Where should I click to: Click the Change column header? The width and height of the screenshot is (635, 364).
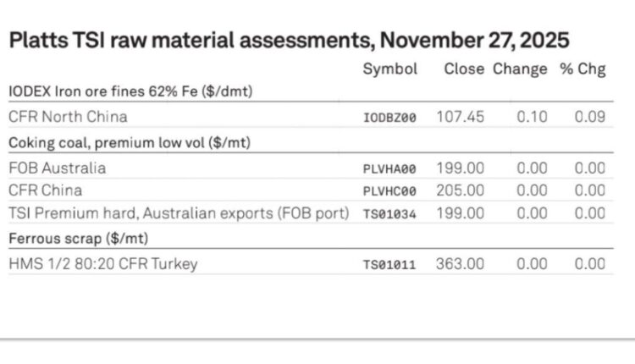click(521, 69)
